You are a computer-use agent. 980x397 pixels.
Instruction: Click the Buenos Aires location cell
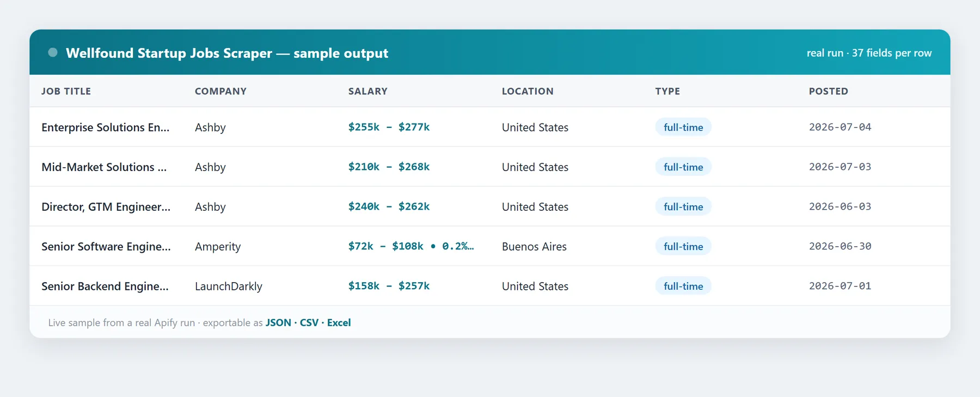click(534, 247)
